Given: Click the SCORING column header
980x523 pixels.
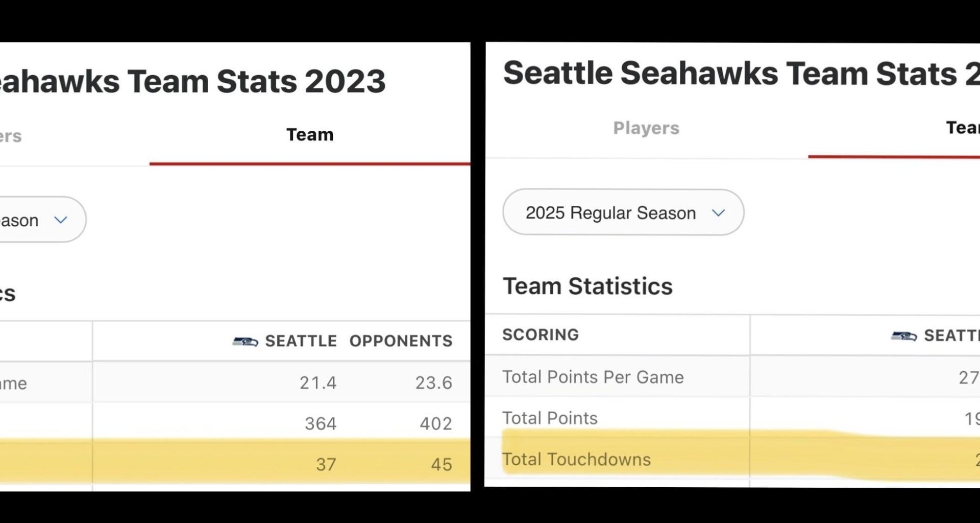Looking at the screenshot, I should [x=541, y=335].
